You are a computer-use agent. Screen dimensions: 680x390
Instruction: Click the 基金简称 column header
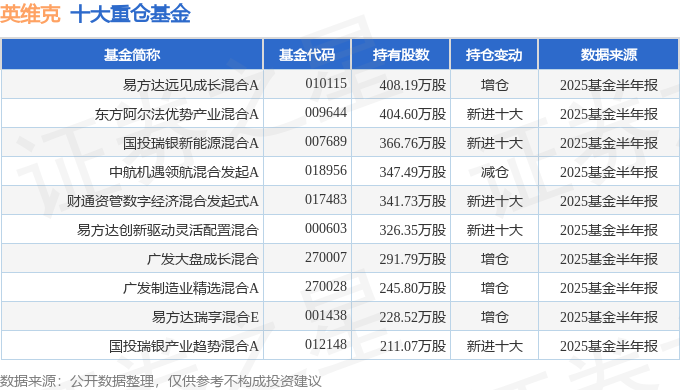tap(132, 55)
